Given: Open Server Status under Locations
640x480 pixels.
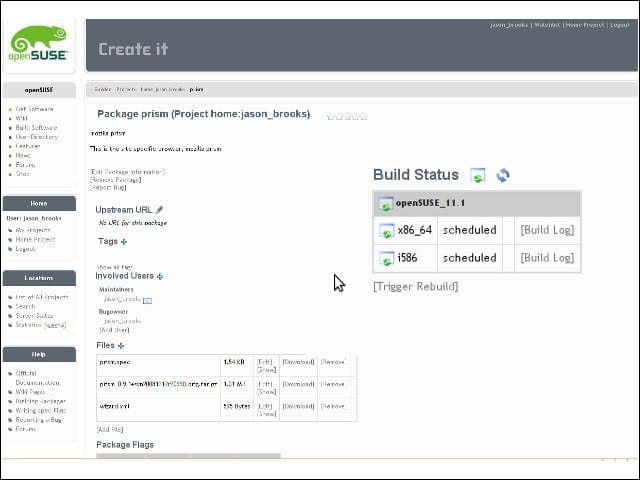Looking at the screenshot, I should click(x=34, y=316).
